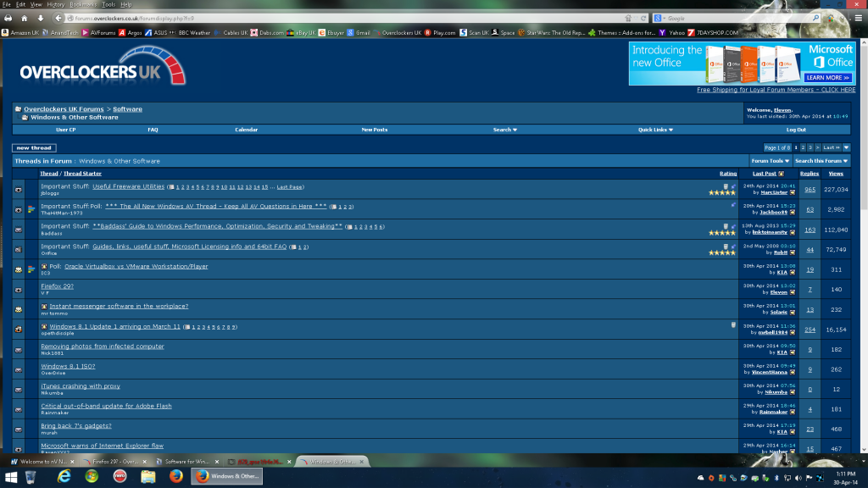Click thread status icon for Firefox 29? row
Screen dimensions: 868x488
click(19, 290)
